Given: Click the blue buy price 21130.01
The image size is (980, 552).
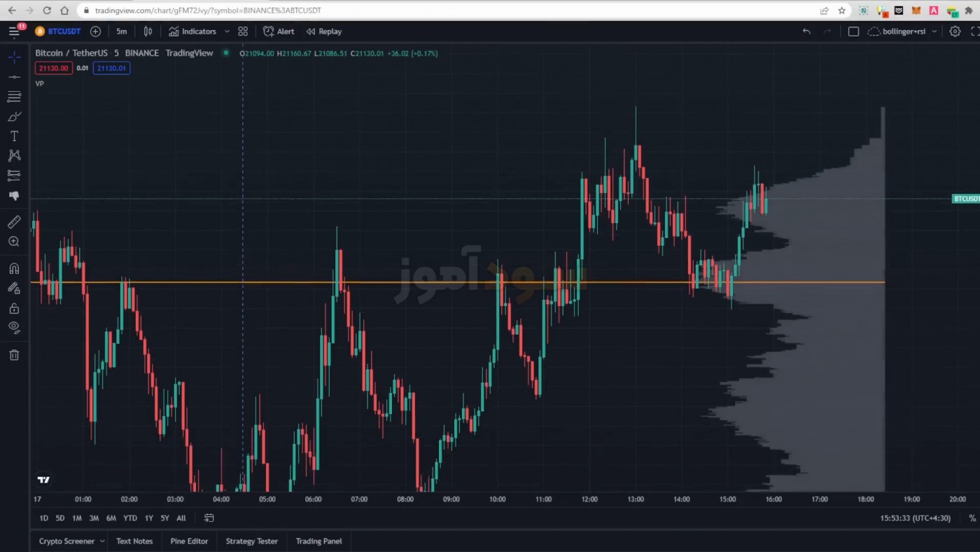Looking at the screenshot, I should (111, 68).
